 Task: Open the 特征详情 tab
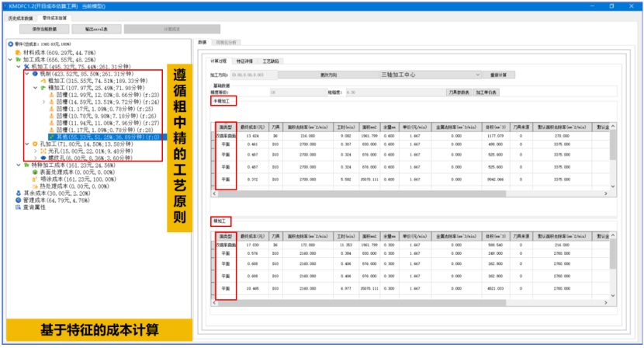point(244,61)
